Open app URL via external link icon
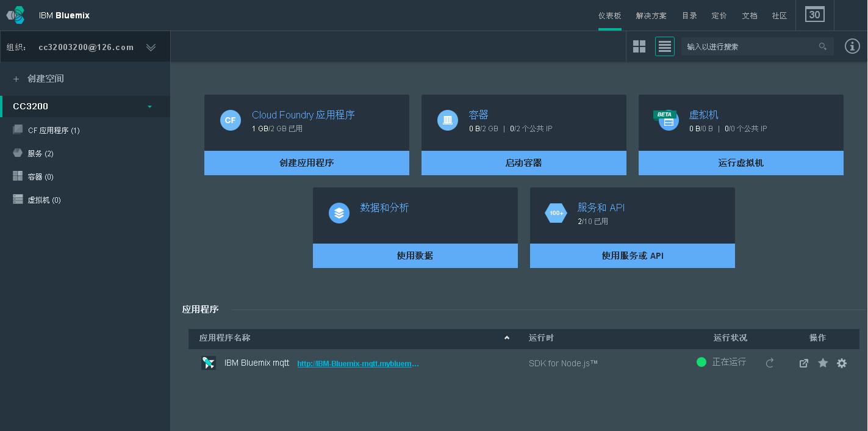The image size is (868, 431). pos(804,363)
